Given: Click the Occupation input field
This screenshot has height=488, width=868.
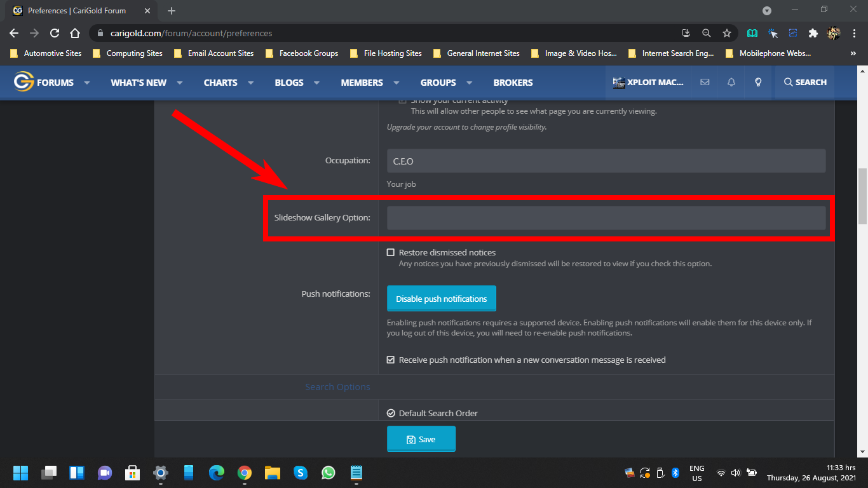Looking at the screenshot, I should tap(606, 161).
